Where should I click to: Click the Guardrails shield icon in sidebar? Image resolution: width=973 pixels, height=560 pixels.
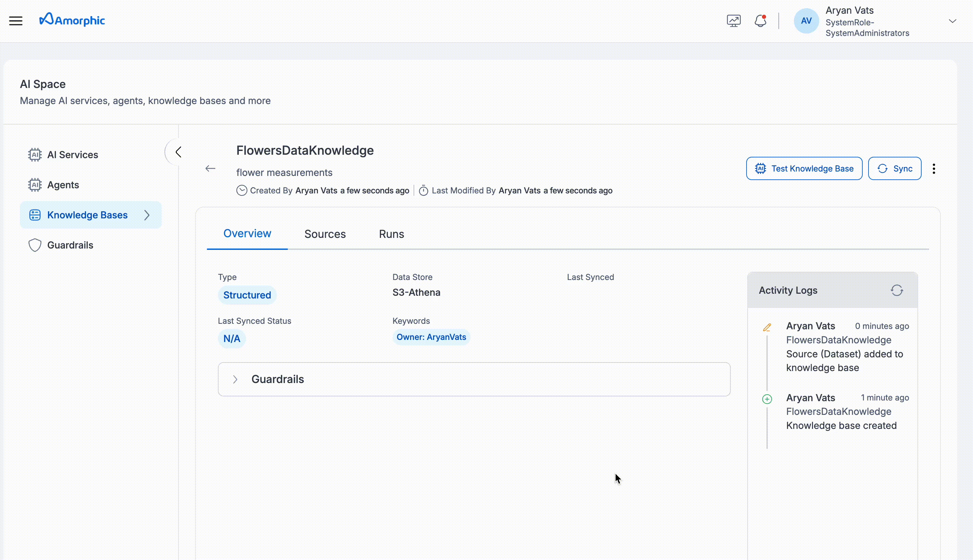(35, 245)
